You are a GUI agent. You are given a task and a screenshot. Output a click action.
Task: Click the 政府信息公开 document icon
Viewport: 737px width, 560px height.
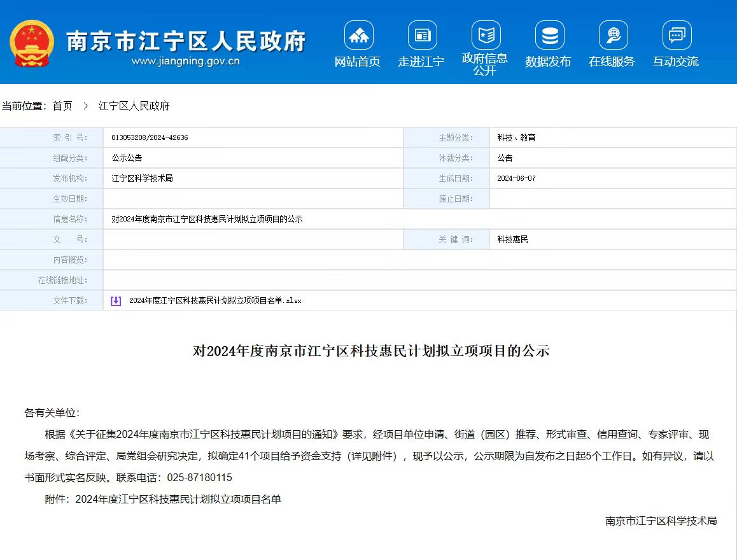486,35
